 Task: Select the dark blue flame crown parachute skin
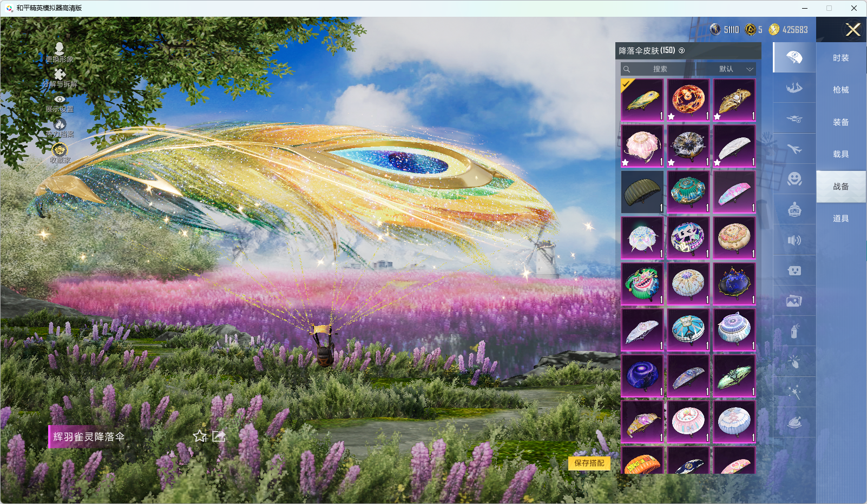[x=734, y=284]
